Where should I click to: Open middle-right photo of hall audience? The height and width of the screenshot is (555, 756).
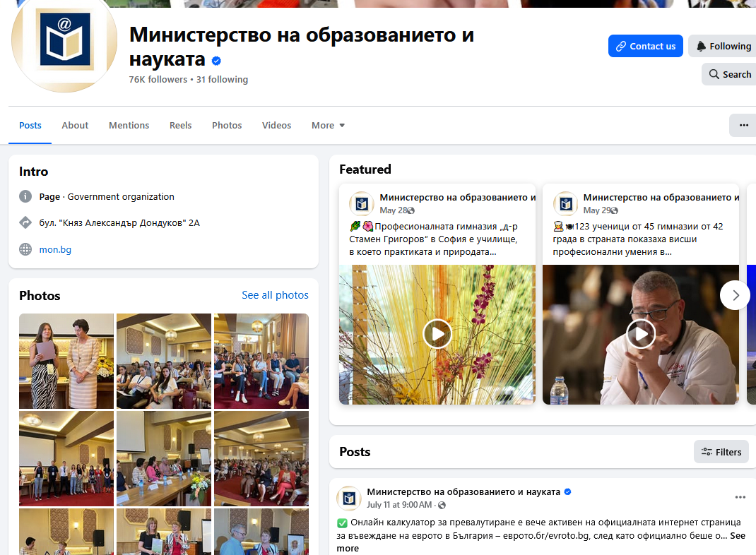[261, 459]
